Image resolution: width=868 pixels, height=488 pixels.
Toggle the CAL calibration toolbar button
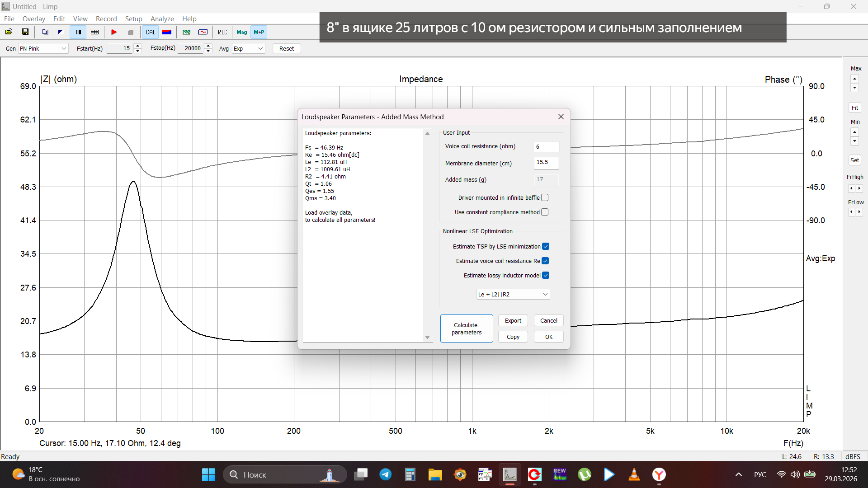[x=151, y=32]
